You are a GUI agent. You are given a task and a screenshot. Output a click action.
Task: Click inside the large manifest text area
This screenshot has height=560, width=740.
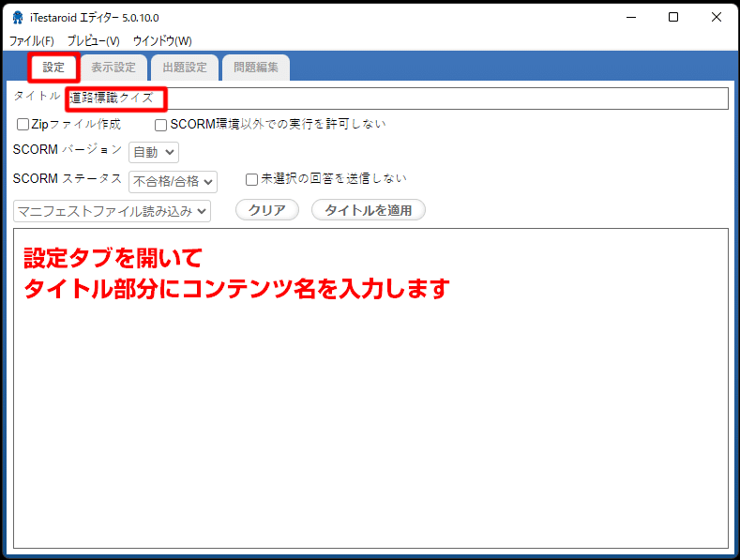pyautogui.click(x=371, y=388)
